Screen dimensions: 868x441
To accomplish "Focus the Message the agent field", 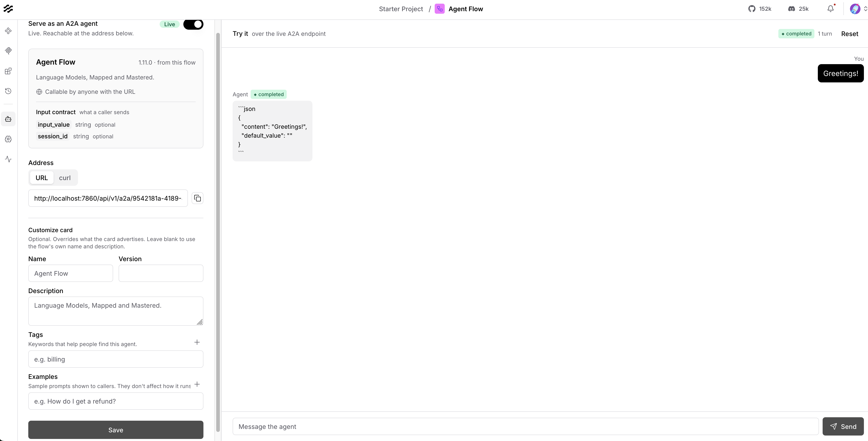I will coord(525,426).
